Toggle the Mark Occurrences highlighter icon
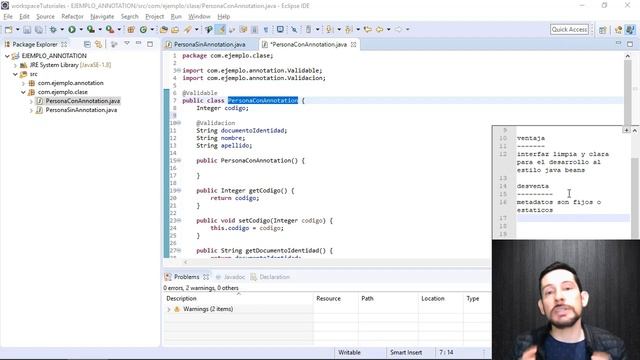 [x=221, y=29]
